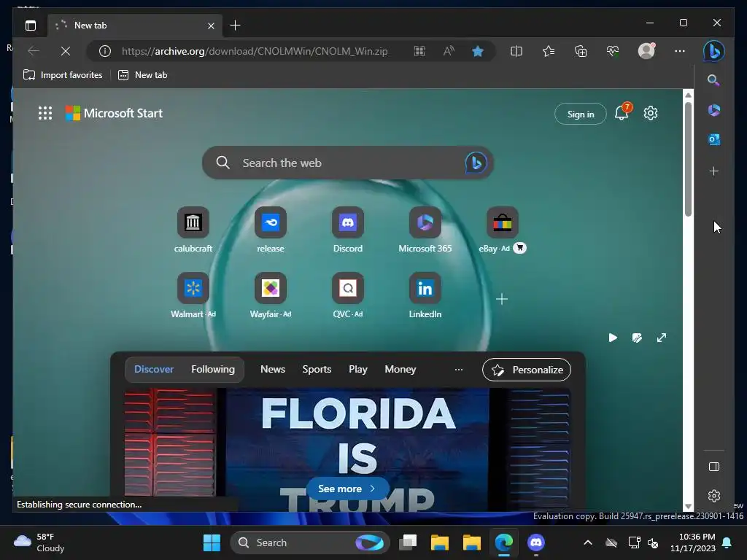This screenshot has height=560, width=747.
Task: Open the calubcraft quick link
Action: click(x=193, y=230)
